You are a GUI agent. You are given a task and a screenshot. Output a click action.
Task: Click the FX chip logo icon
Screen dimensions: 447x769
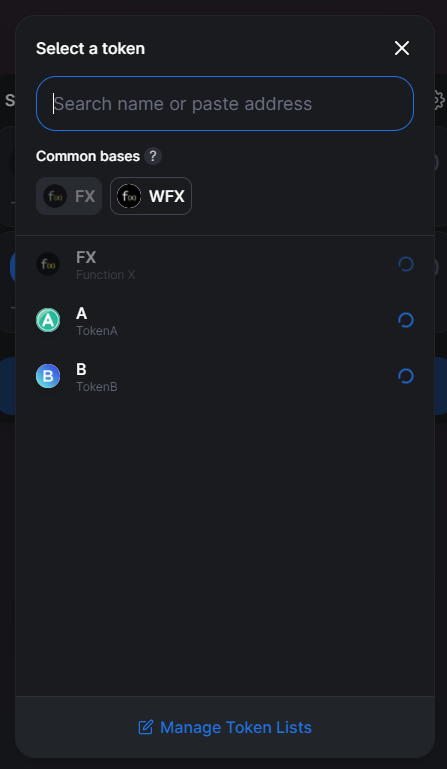coord(55,196)
